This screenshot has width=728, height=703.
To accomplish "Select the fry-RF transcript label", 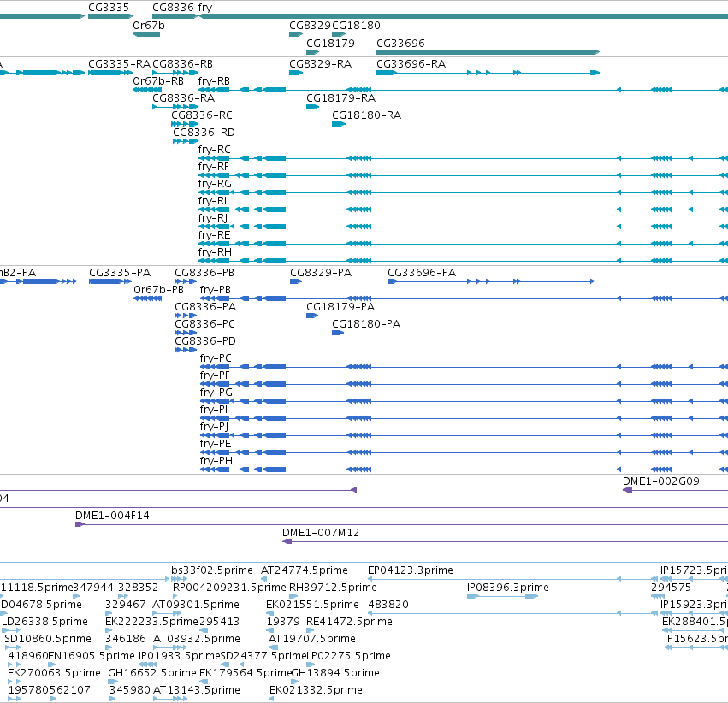I will (x=214, y=167).
